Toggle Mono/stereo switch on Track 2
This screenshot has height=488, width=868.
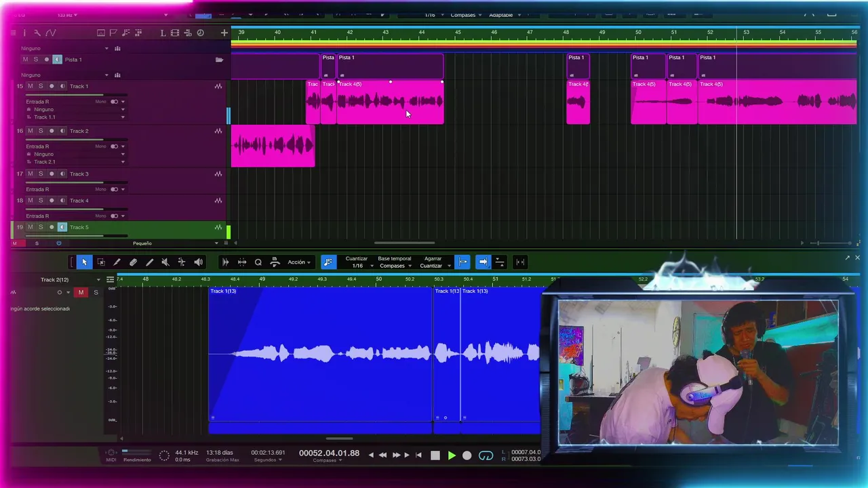114,146
